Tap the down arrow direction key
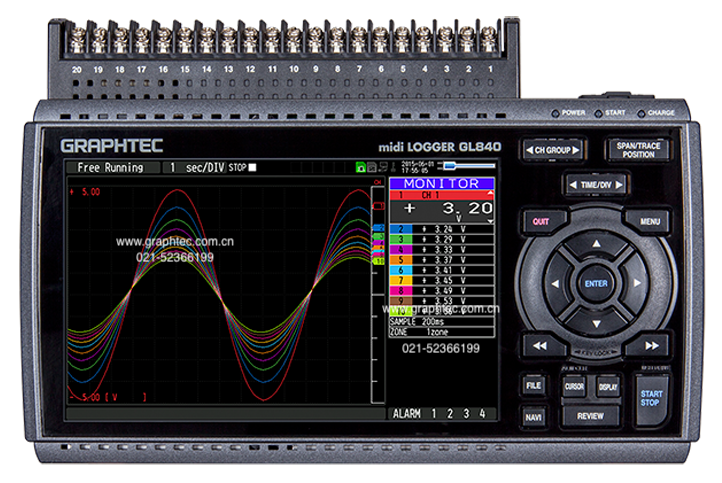Viewport: 722px width, 483px height. pos(596,324)
